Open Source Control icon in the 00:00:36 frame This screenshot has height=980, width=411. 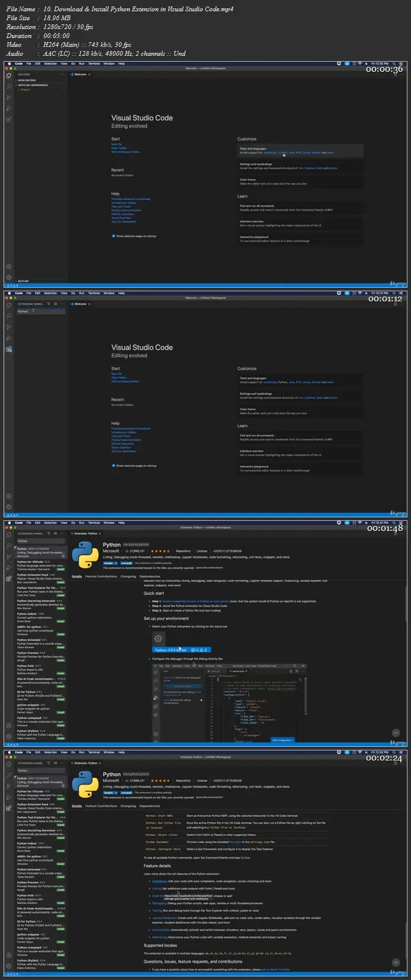tap(8, 97)
